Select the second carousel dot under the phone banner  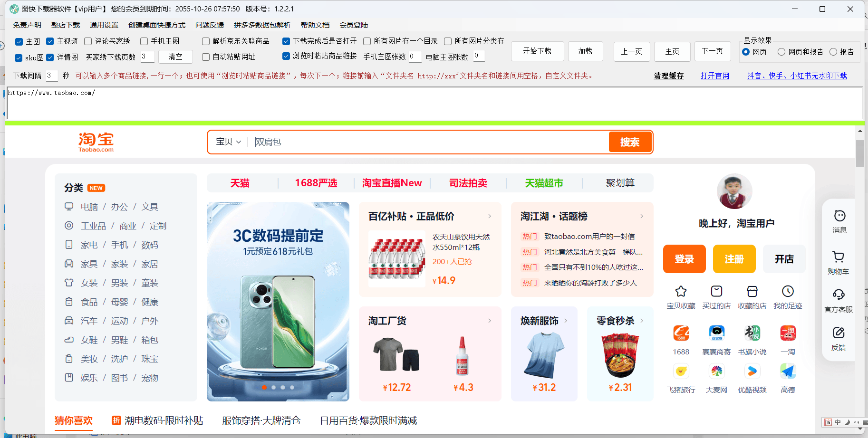point(273,388)
